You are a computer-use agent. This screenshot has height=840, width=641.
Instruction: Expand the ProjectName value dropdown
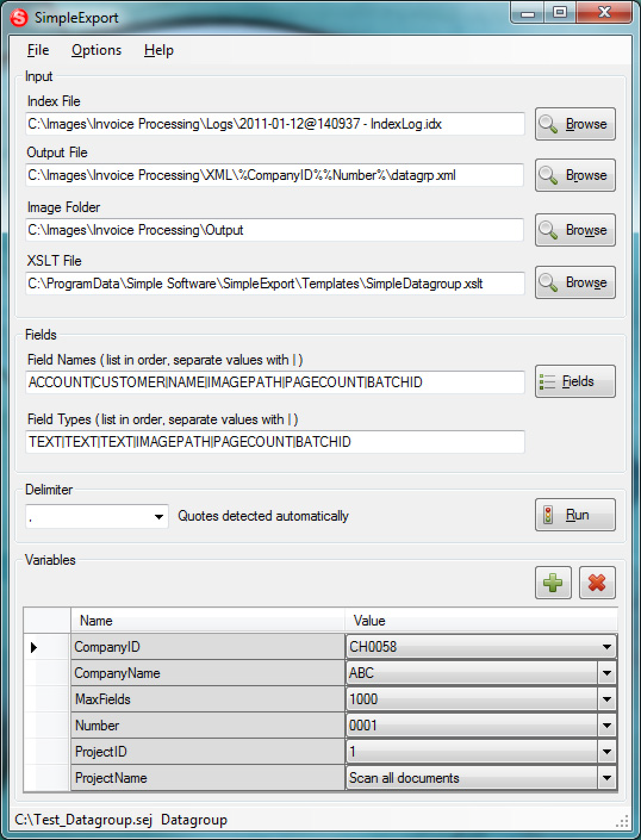click(x=606, y=778)
